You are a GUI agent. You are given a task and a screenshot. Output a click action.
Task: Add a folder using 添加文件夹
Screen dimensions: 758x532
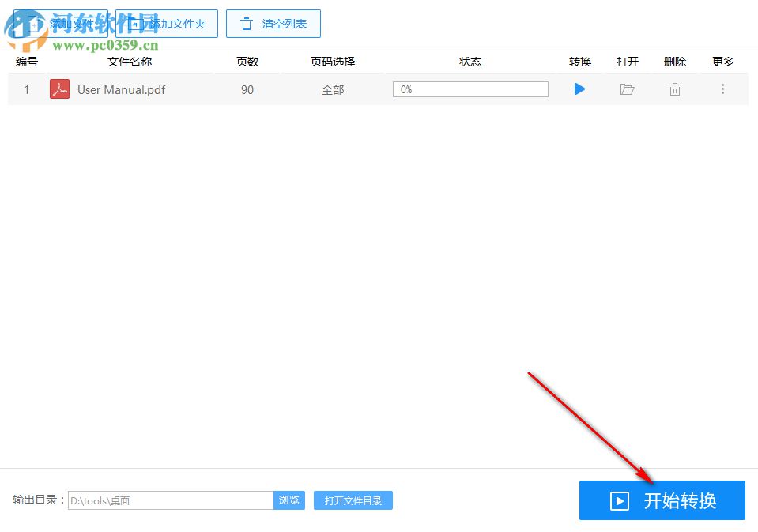(168, 24)
